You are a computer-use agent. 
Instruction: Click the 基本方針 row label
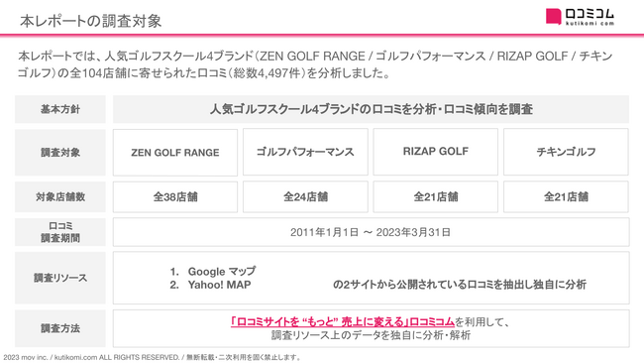60,109
